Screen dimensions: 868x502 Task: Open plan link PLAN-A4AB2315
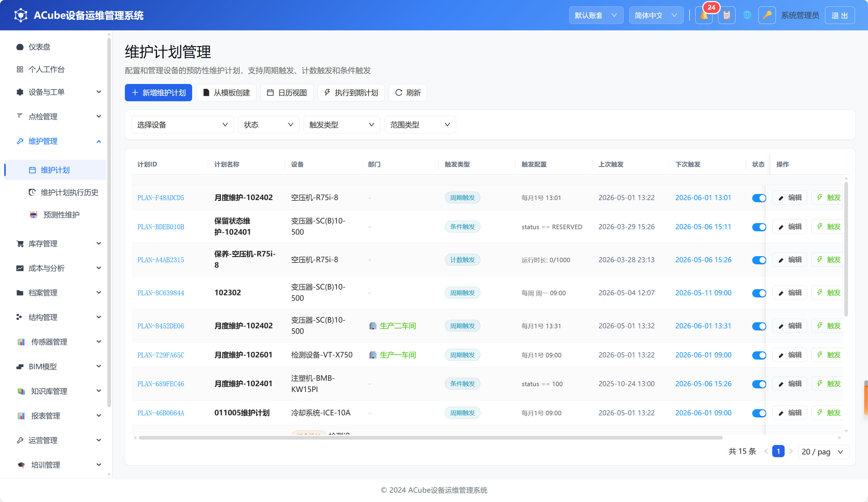[x=161, y=260]
